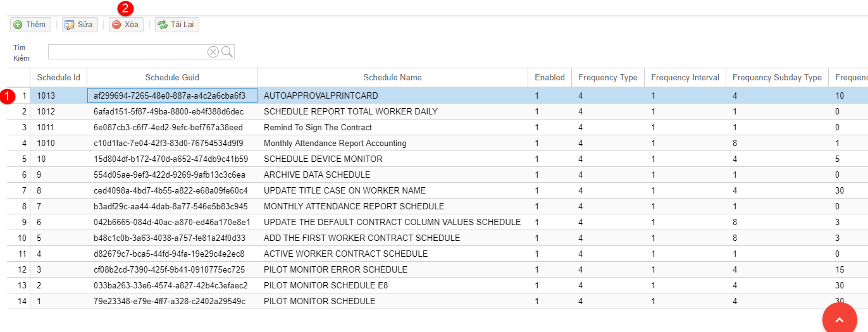Click the Frequency Type column header
The image size is (868, 332).
tap(607, 78)
